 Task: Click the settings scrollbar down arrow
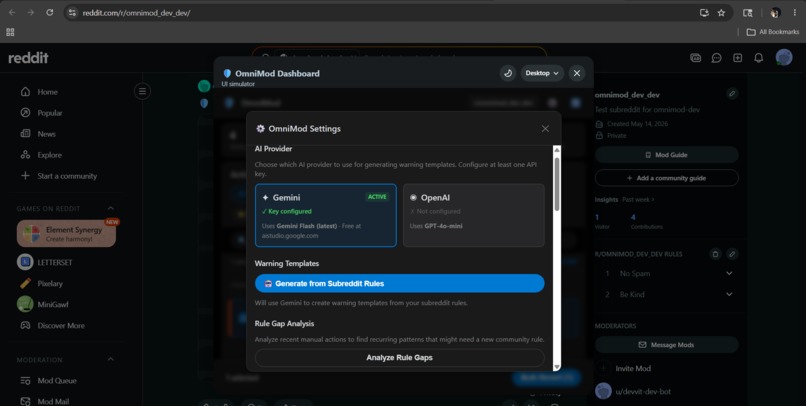[557, 367]
